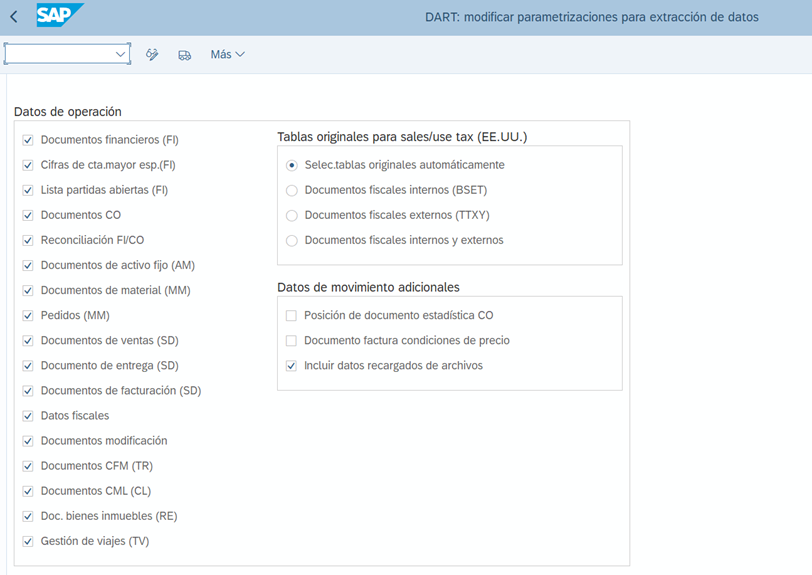Uncheck Documentos financieros (FI)

28,140
